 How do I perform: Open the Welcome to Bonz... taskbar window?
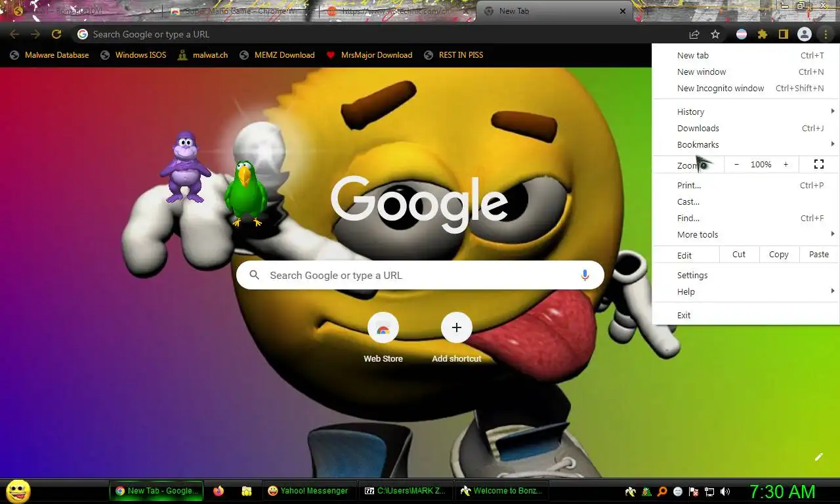tap(503, 491)
